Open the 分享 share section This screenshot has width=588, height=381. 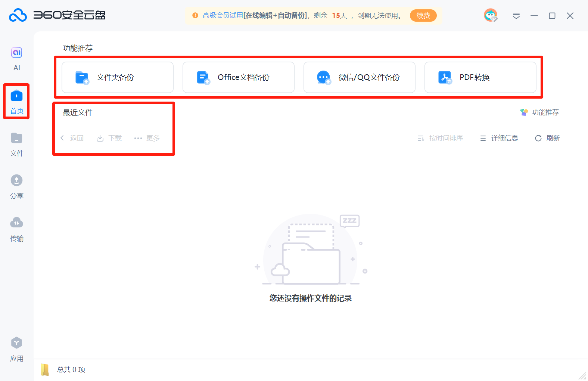coord(17,187)
